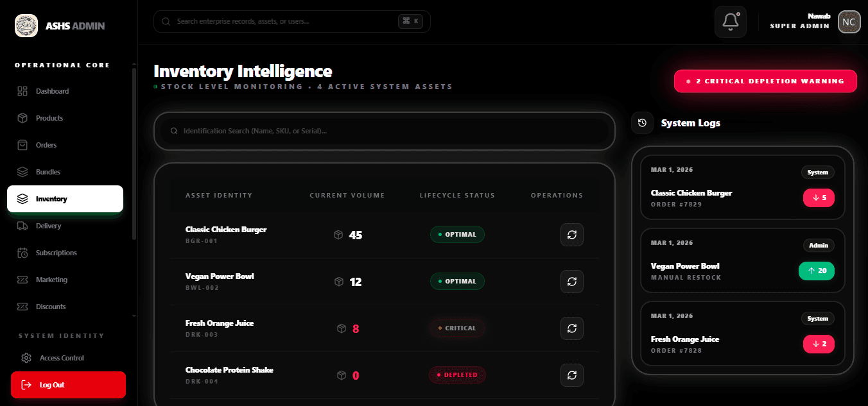Click the notification bell icon
Image resolution: width=868 pixels, height=406 pixels.
click(730, 22)
